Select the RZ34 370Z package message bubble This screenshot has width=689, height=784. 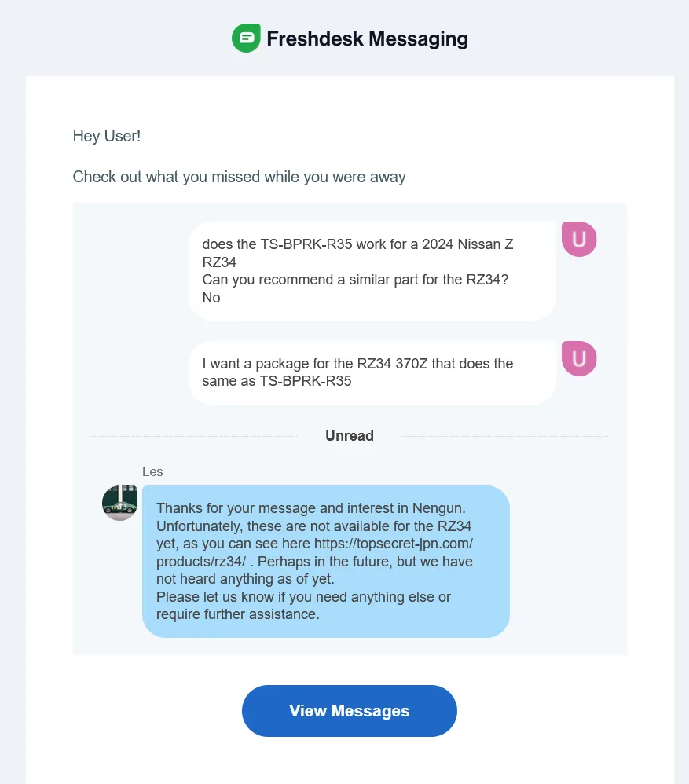(x=372, y=372)
